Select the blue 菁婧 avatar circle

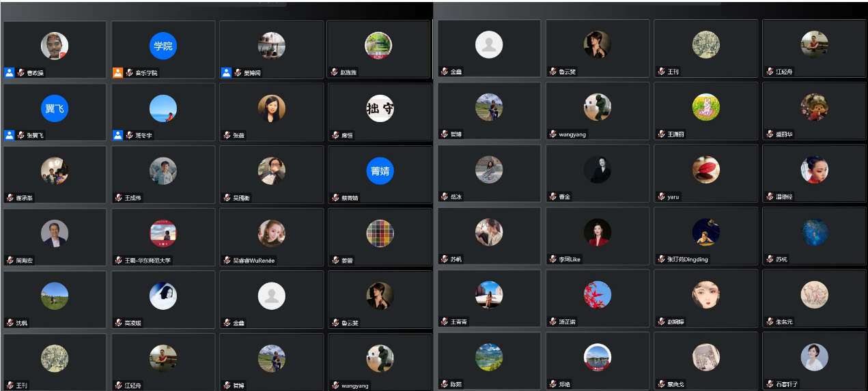[x=380, y=171]
